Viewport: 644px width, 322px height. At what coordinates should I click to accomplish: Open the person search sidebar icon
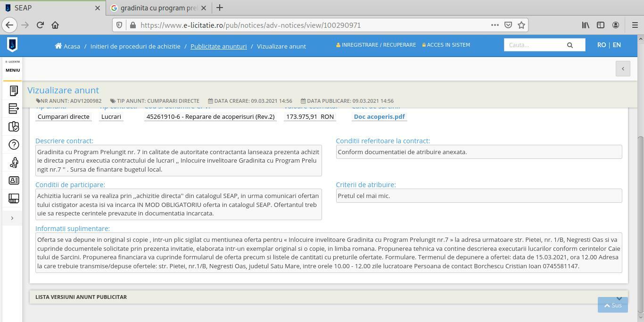click(14, 163)
